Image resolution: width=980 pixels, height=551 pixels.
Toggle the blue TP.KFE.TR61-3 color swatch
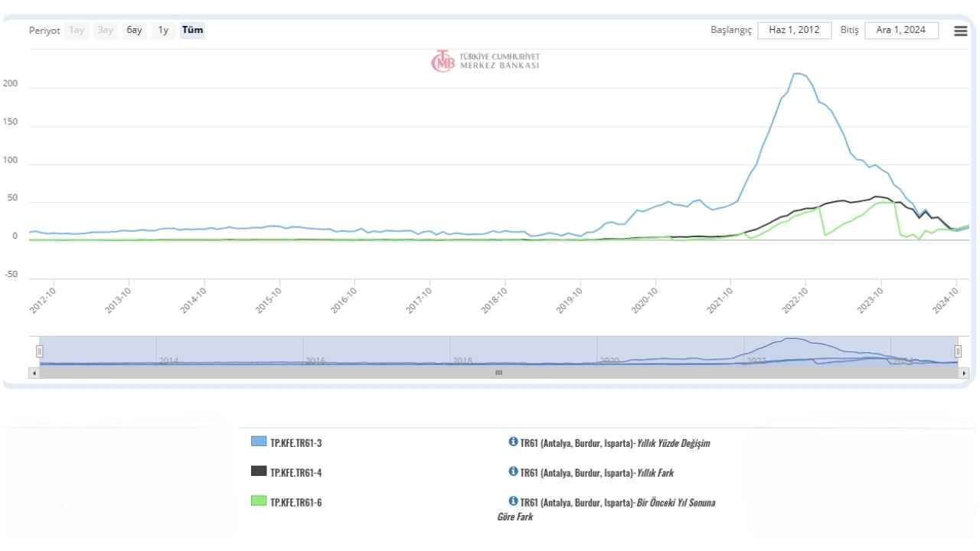pos(259,442)
